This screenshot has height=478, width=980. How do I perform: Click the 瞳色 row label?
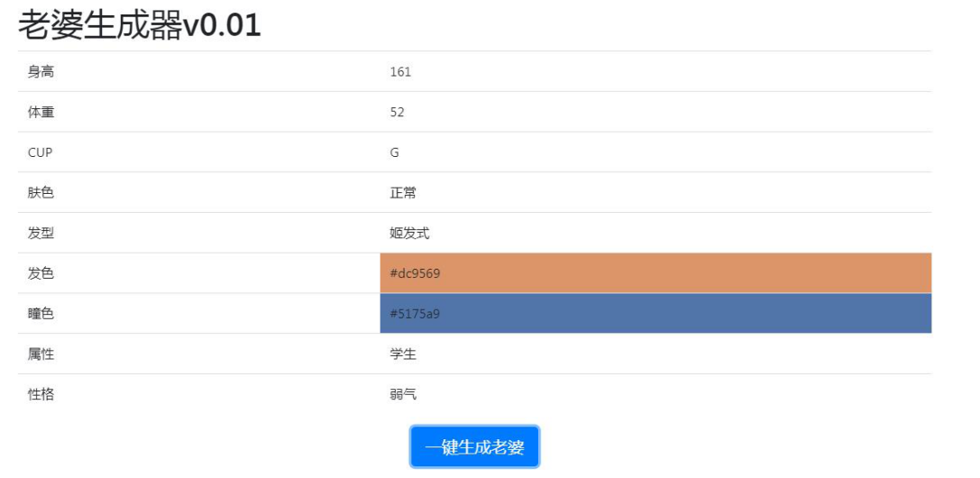pos(41,314)
